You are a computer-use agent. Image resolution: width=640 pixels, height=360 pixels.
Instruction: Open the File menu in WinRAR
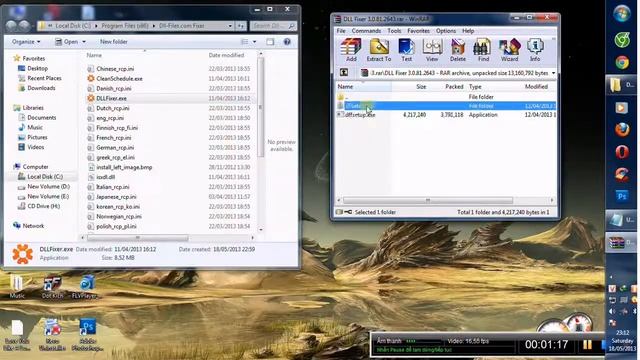[x=341, y=31]
